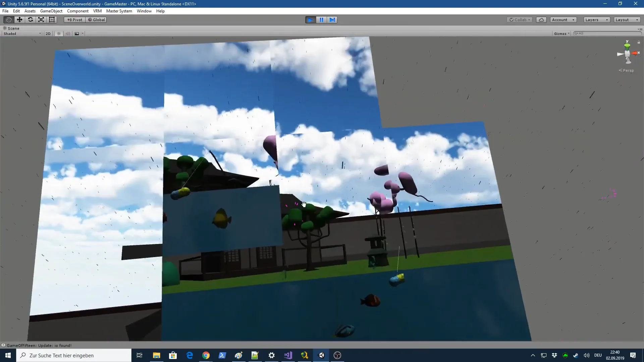Switch from Pivot to Center handle position

[x=74, y=19]
